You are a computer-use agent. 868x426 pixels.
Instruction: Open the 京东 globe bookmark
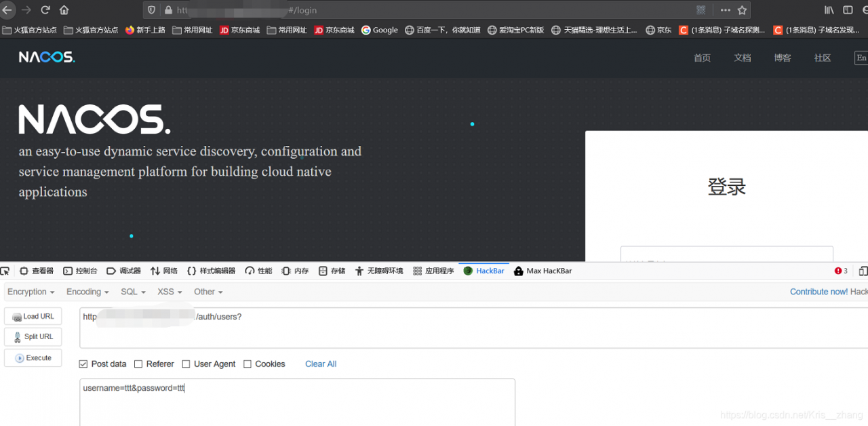[x=658, y=30]
